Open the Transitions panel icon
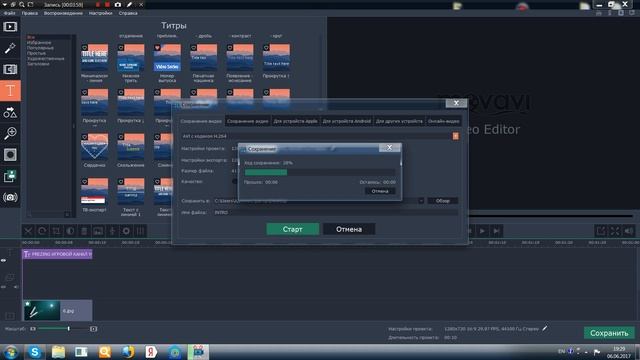 pyautogui.click(x=10, y=69)
